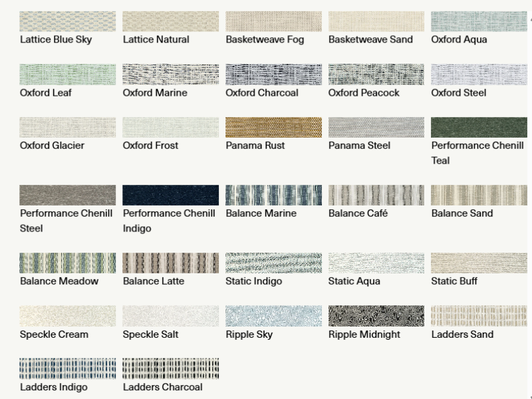Screen dimensions: 532x399
Task: Select the Lattice Blue Sky fabric swatch
Action: tap(68, 21)
